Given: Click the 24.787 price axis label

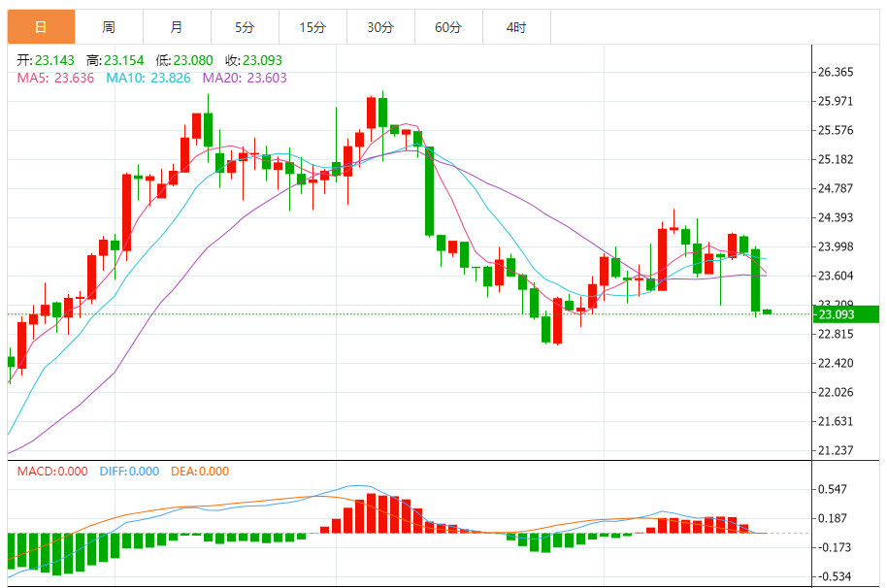Looking at the screenshot, I should pyautogui.click(x=836, y=189).
